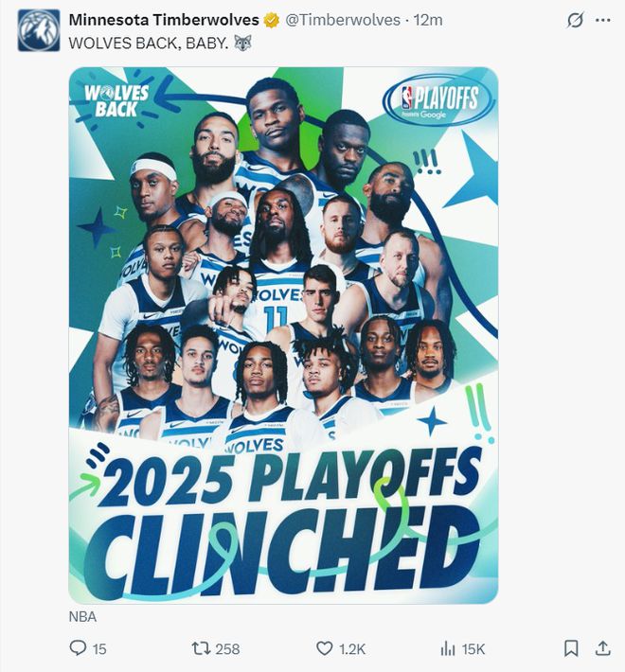Expand the 2025 Playoffs Clinched image
Screen dimensions: 625x672
283,335
